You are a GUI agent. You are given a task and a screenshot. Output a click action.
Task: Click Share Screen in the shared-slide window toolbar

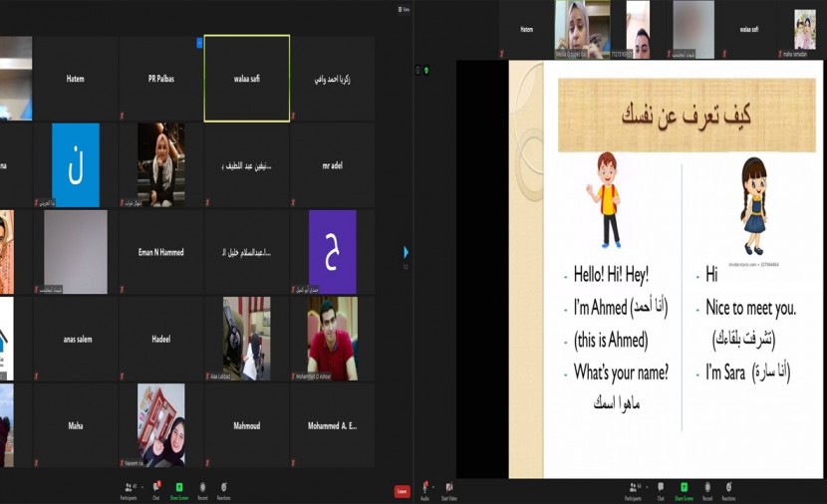684,488
